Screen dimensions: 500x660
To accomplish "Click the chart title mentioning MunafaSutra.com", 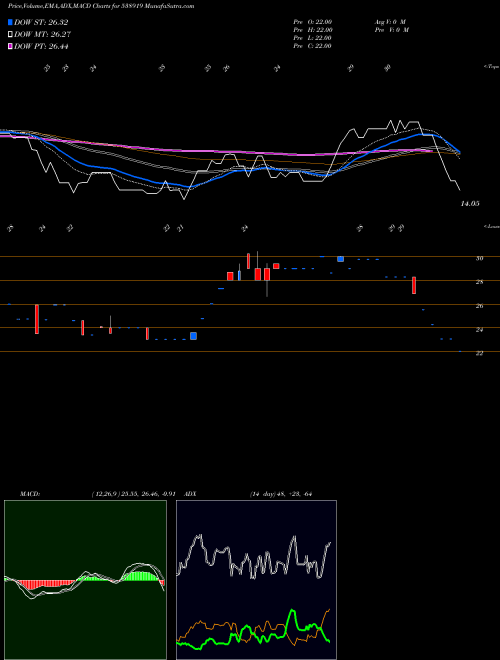I will point(101,6).
